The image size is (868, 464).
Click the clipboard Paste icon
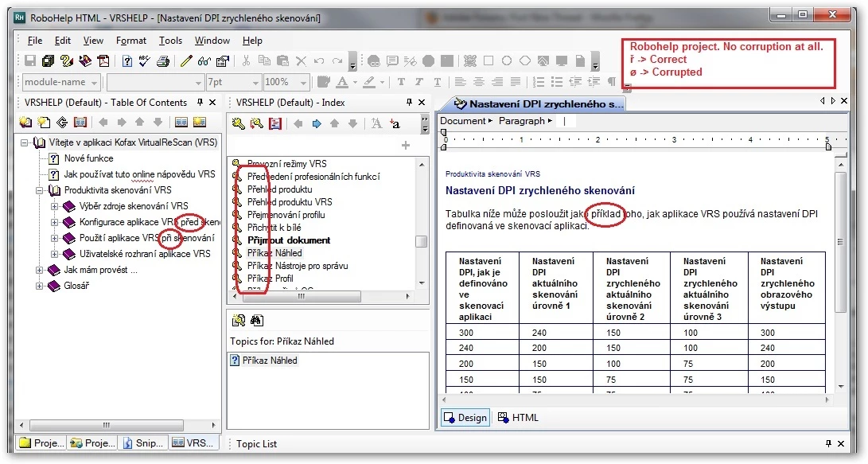pyautogui.click(x=283, y=61)
